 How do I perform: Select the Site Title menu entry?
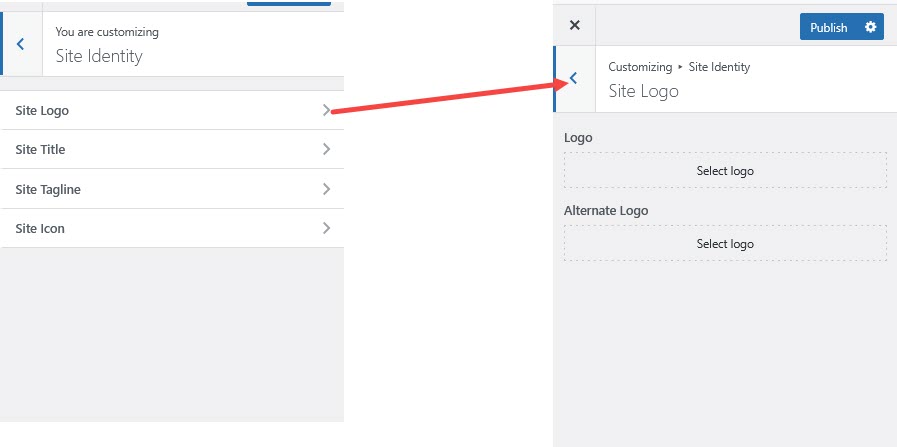tap(41, 149)
